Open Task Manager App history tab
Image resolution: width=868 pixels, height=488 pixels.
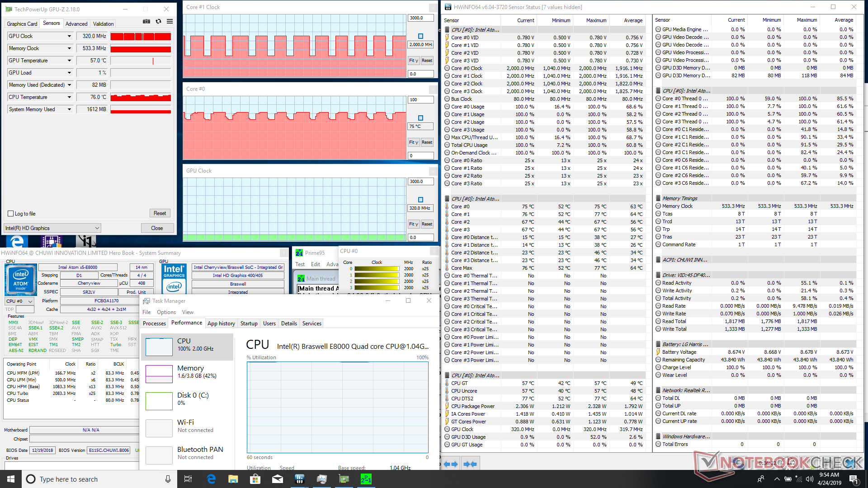click(221, 324)
